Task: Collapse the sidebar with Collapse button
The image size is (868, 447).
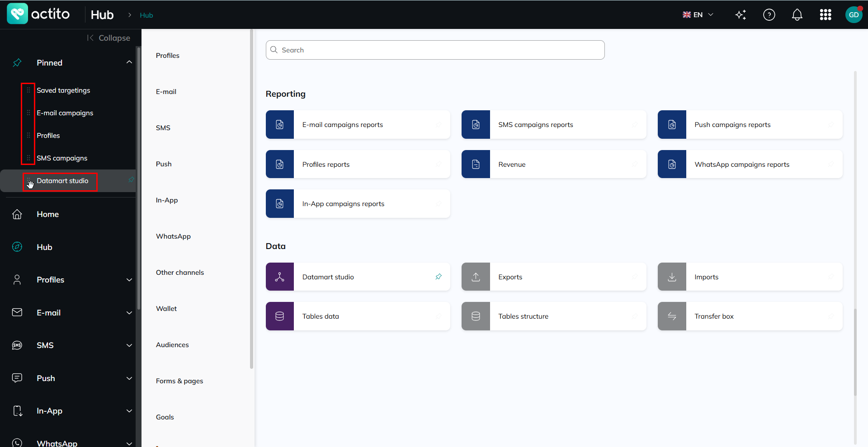Action: click(x=108, y=38)
